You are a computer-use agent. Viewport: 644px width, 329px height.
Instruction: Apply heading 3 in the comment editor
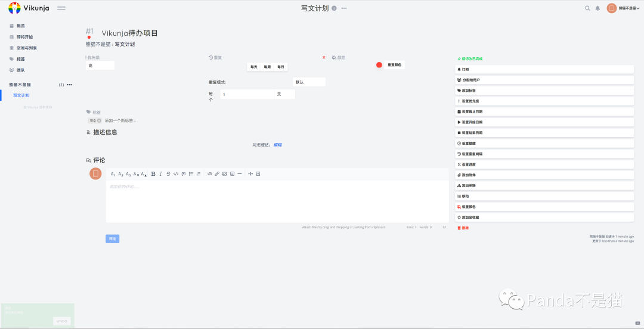(128, 174)
